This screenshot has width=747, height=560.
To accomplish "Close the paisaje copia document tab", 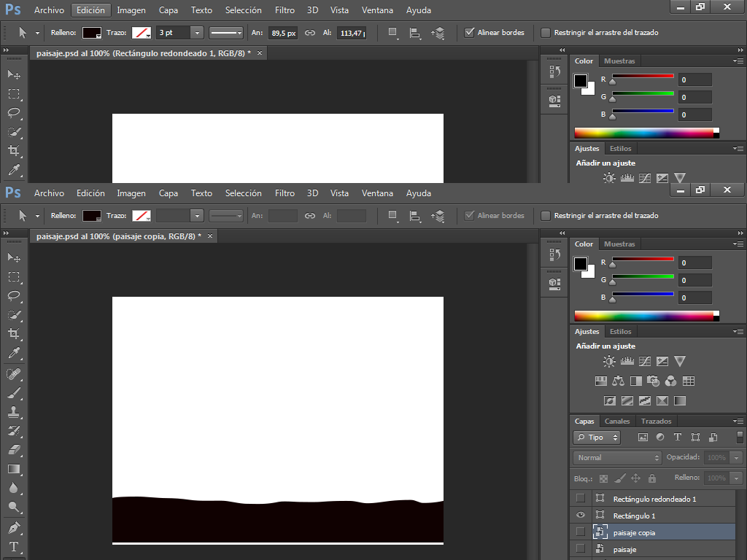I will (x=209, y=236).
